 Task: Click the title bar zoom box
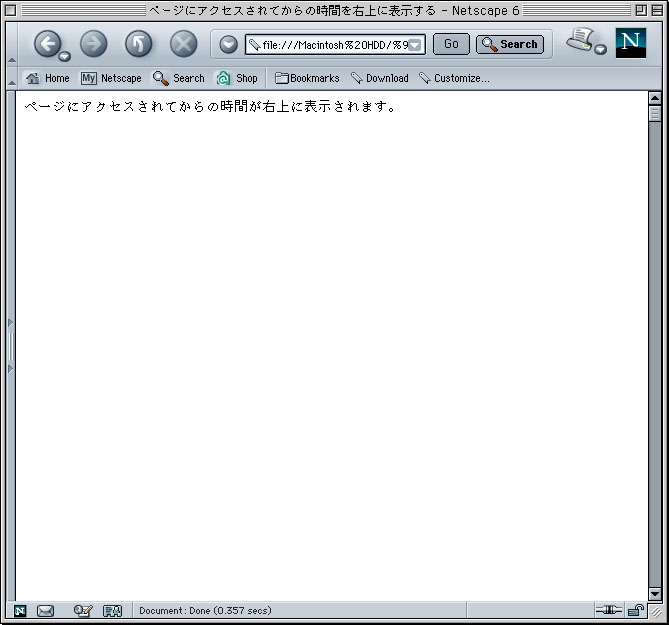pos(641,10)
